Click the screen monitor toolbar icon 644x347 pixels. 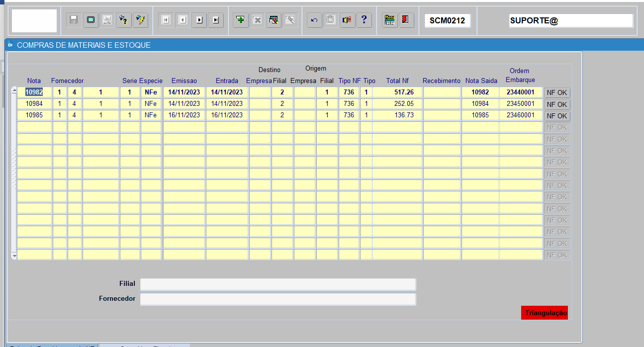pos(91,20)
